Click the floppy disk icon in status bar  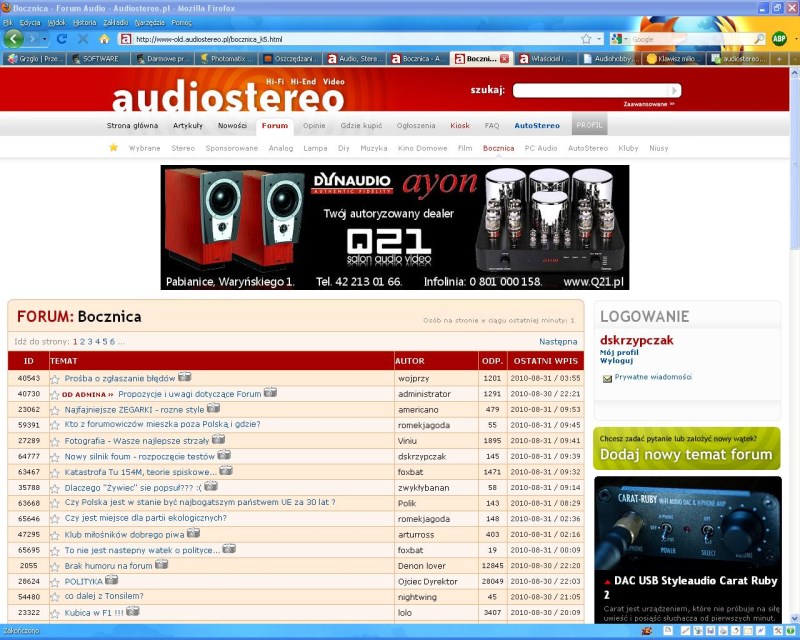coord(710,631)
